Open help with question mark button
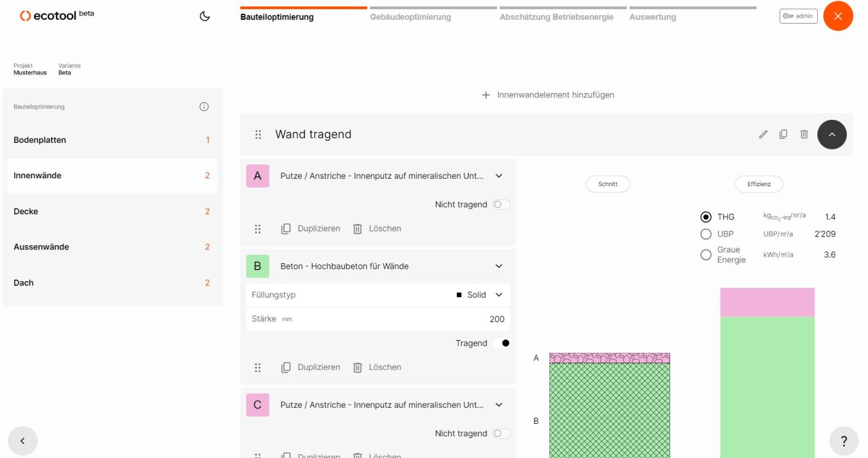The image size is (868, 458). (843, 441)
